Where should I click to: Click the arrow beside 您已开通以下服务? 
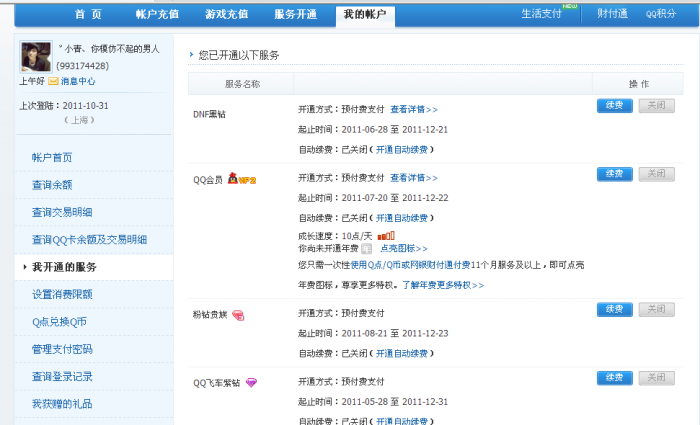click(x=191, y=54)
